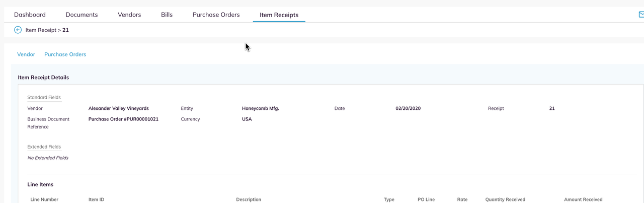The width and height of the screenshot is (644, 203).
Task: Open the blue Purchase Orders link
Action: [65, 54]
